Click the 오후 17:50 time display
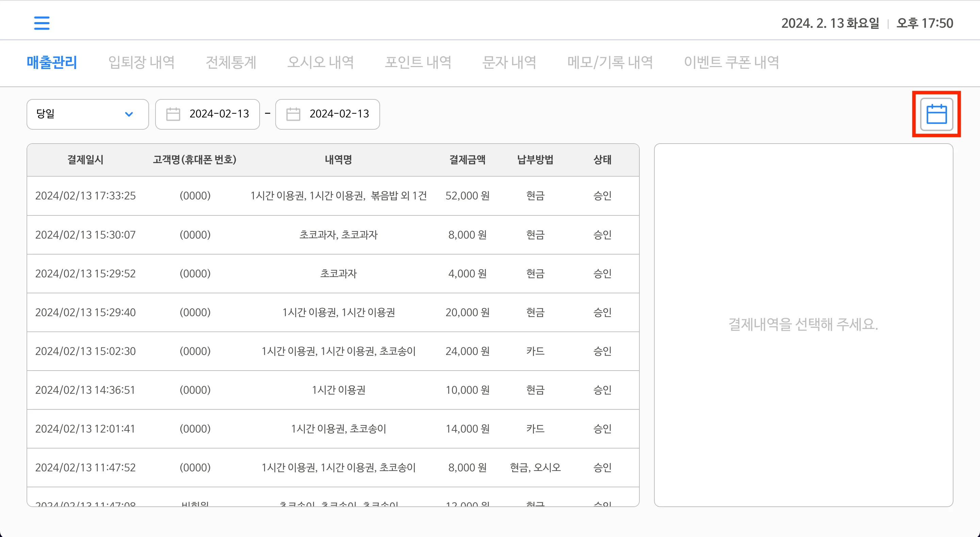This screenshot has width=980, height=537. click(x=925, y=23)
